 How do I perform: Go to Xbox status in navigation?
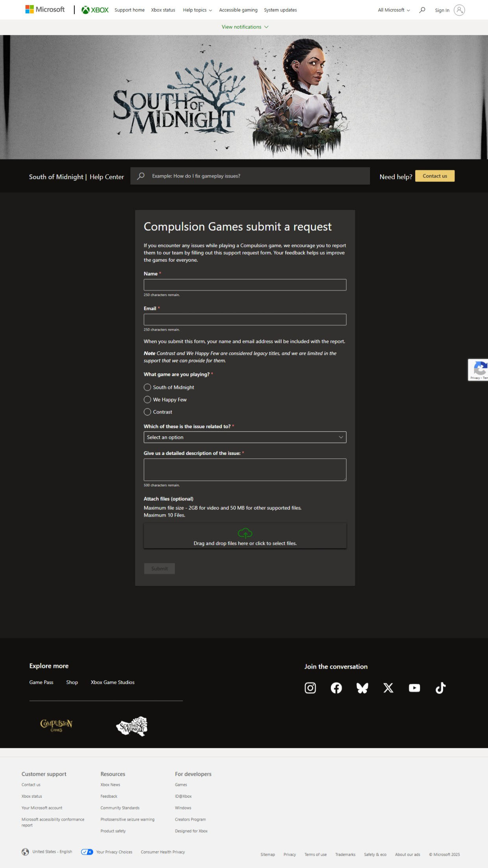[x=163, y=10]
